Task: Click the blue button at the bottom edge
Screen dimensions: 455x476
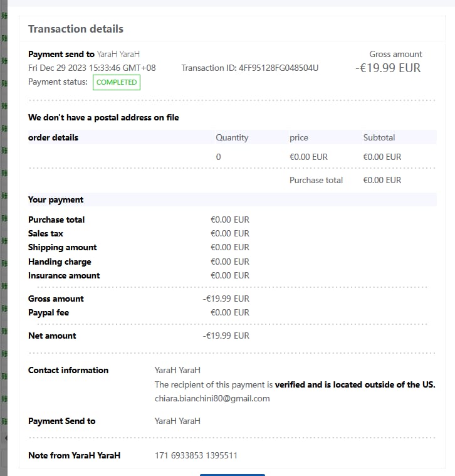Action: (233, 475)
